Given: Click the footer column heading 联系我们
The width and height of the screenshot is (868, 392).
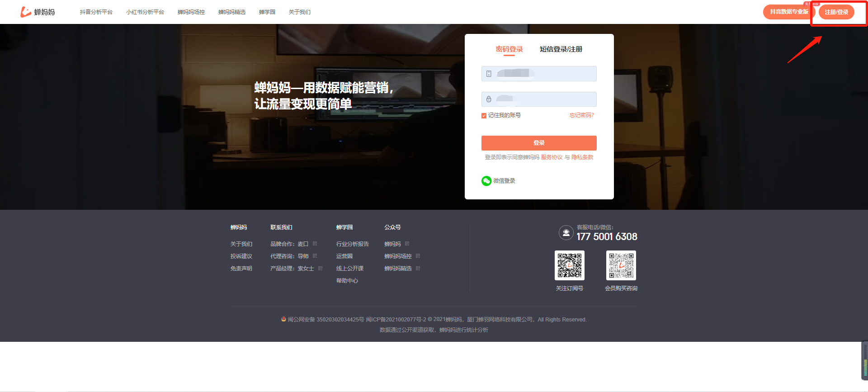Looking at the screenshot, I should (281, 227).
